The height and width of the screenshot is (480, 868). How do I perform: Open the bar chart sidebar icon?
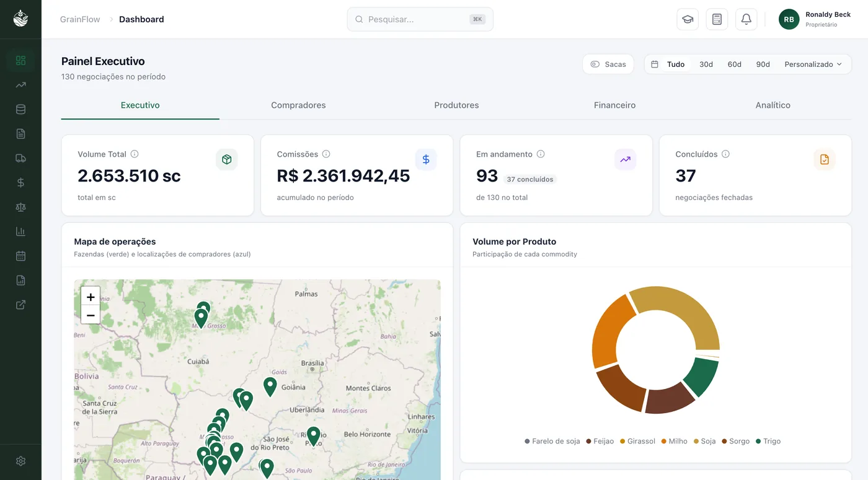[x=20, y=232]
